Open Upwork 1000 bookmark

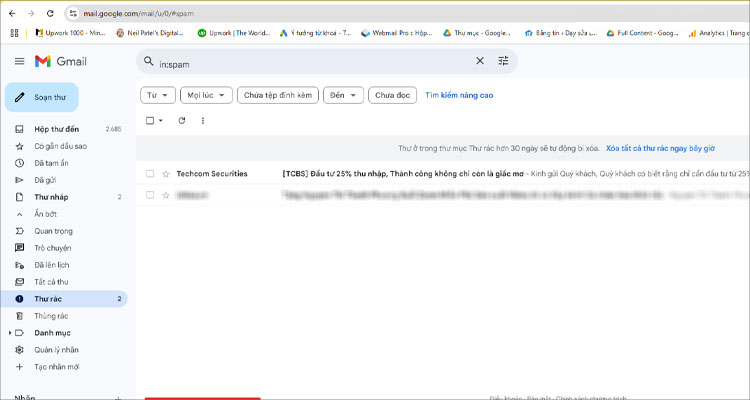point(70,33)
